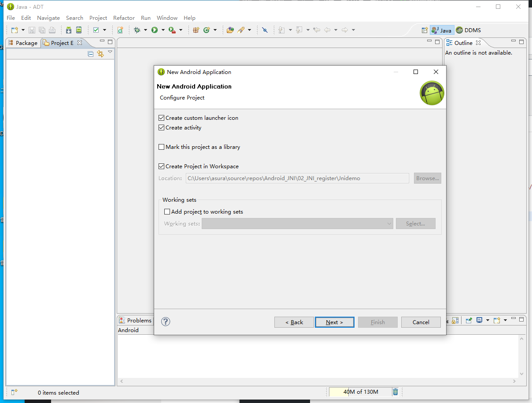The image size is (532, 403).
Task: Uncheck the Create activity checkbox
Action: click(162, 128)
